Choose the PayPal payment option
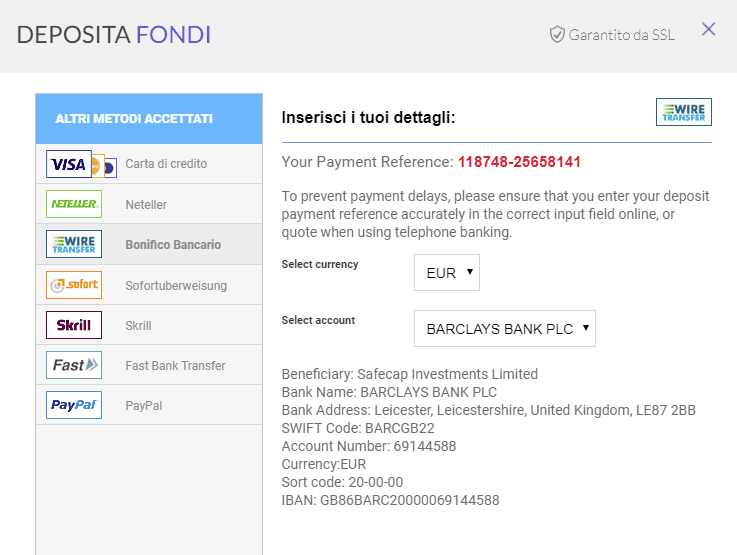 pyautogui.click(x=149, y=405)
